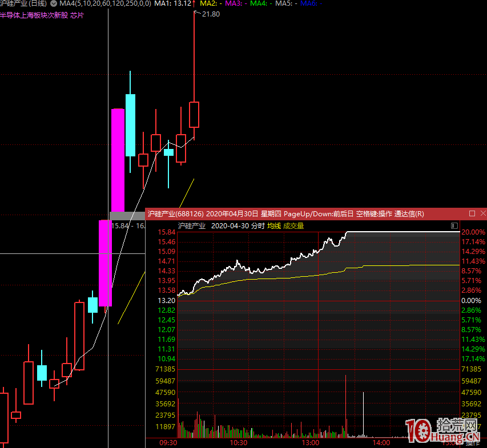This screenshot has width=487, height=448.
Task: Click the 成交量 legend label
Action: click(293, 226)
